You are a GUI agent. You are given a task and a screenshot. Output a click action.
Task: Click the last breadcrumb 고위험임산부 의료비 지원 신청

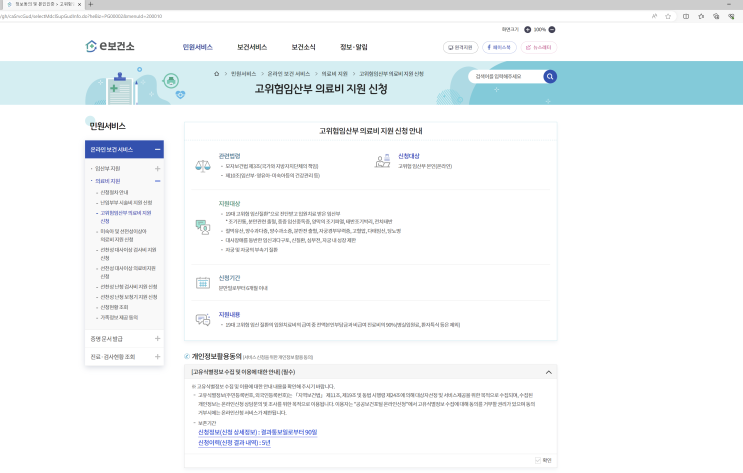391,74
